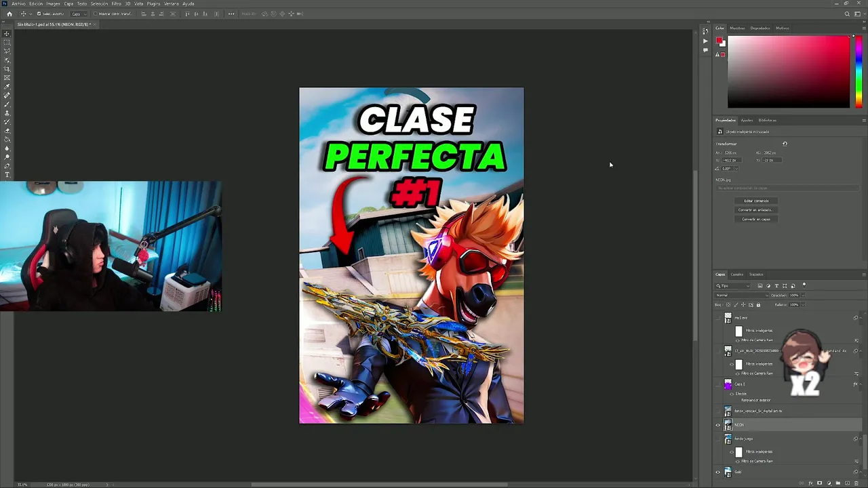Select the History Brush tool
868x488 pixels.
coord(7,121)
